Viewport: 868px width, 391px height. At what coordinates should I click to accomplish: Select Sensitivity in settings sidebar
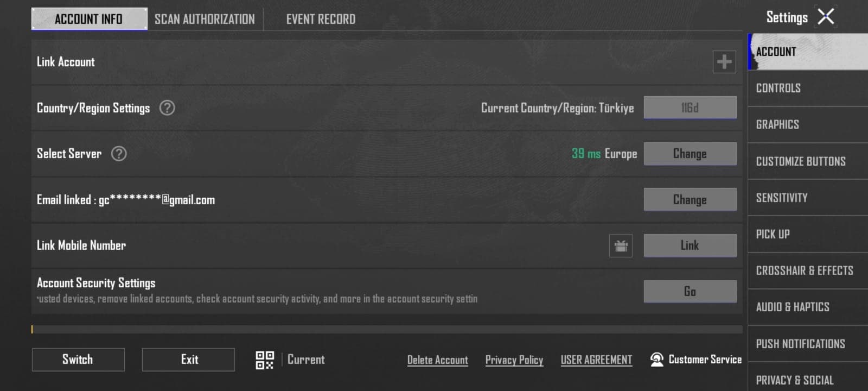808,198
